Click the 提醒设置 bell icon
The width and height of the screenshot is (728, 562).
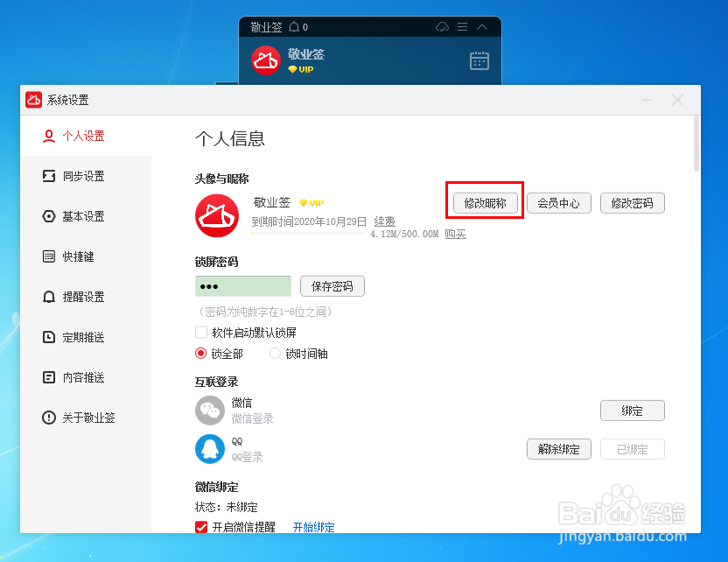[x=49, y=297]
